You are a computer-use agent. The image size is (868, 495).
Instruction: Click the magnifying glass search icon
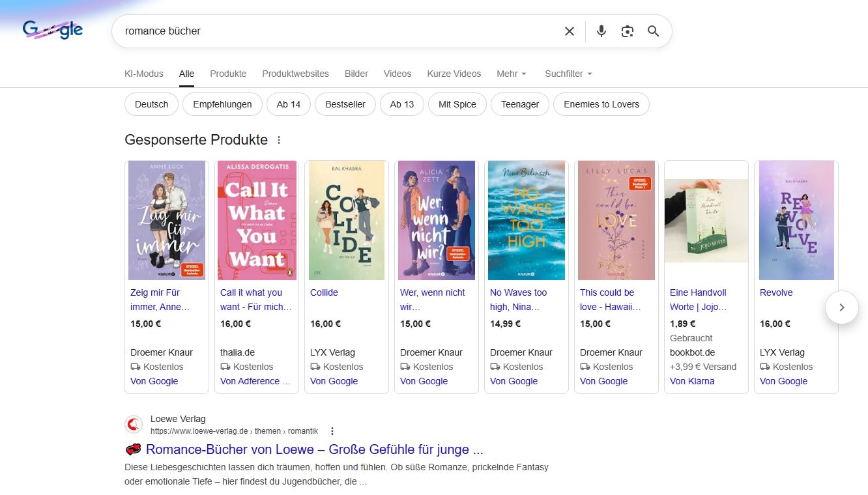[x=653, y=31]
